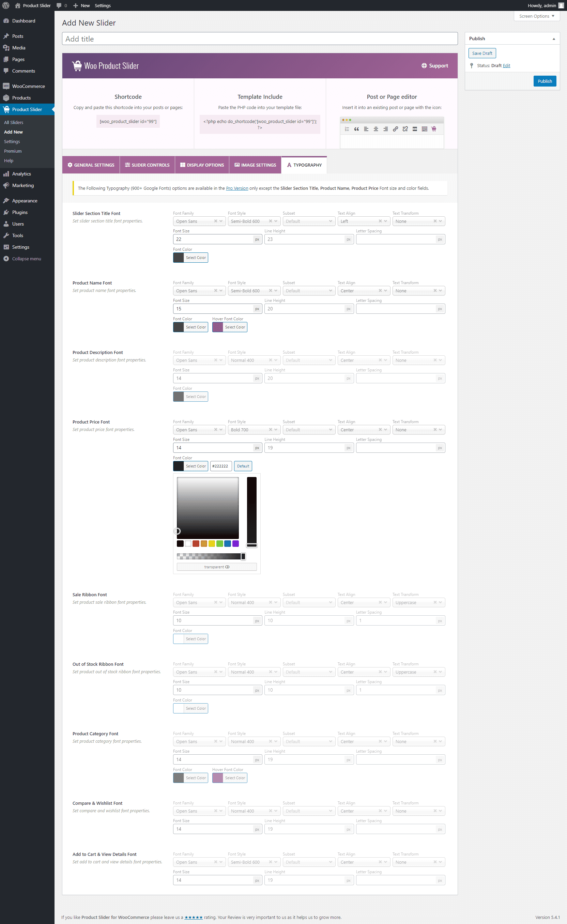Click the Analytics bar chart icon

click(x=6, y=174)
